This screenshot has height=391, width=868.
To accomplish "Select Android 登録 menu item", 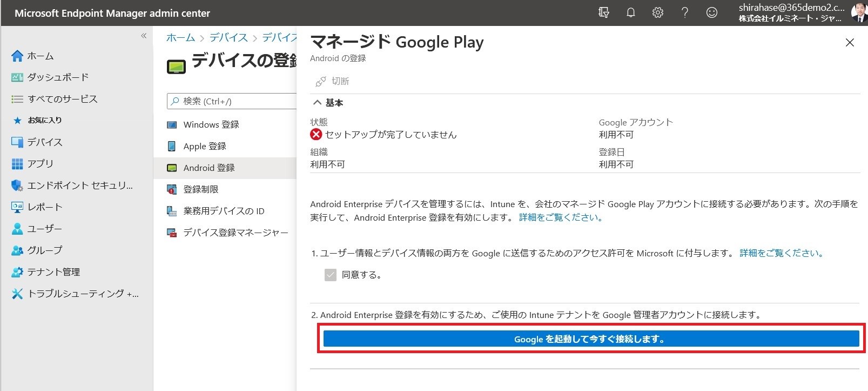I will pos(209,168).
